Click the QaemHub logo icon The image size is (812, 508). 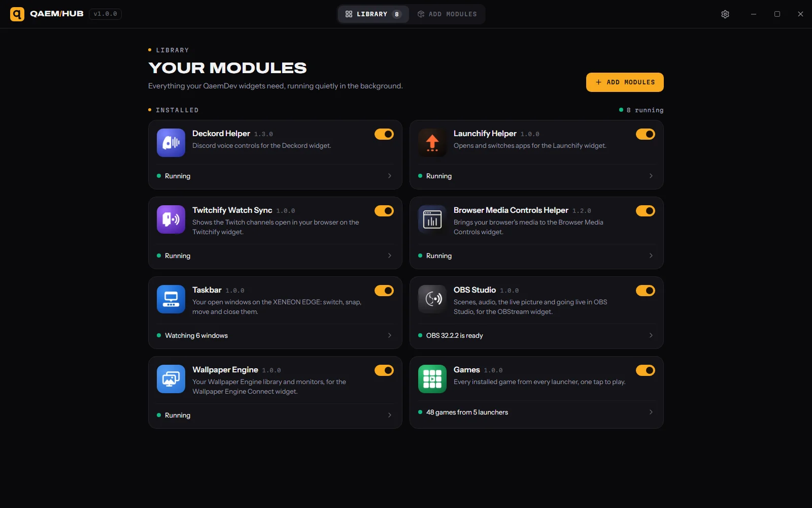pyautogui.click(x=17, y=14)
